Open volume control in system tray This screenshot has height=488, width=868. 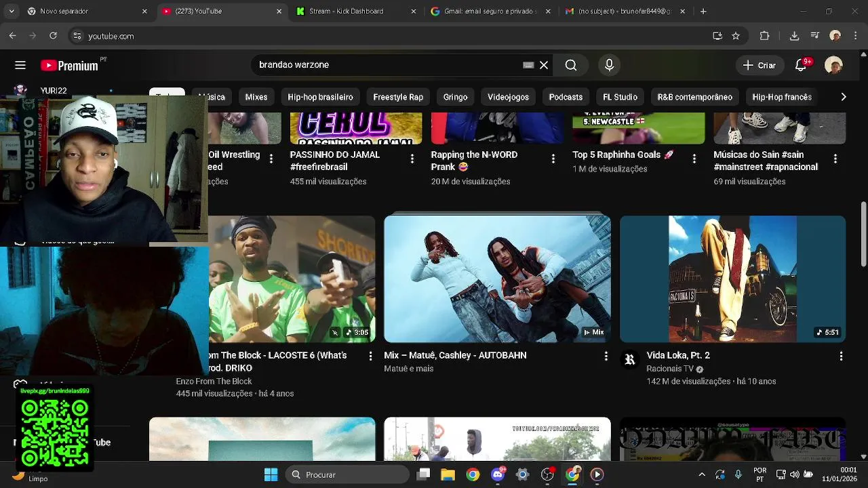coord(794,474)
